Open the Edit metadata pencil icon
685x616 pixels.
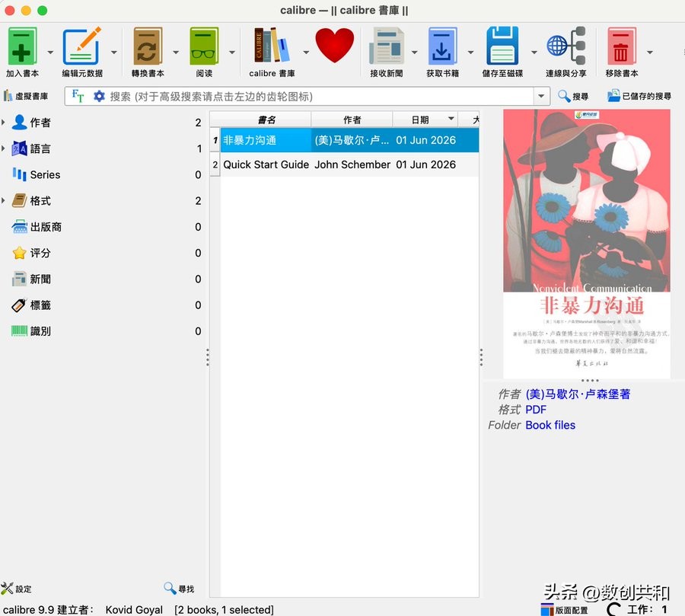(x=81, y=46)
